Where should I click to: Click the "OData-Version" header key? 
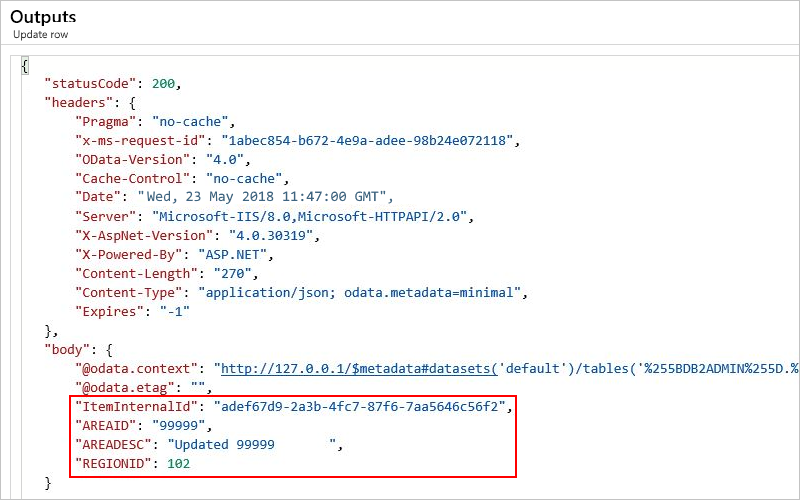point(133,160)
